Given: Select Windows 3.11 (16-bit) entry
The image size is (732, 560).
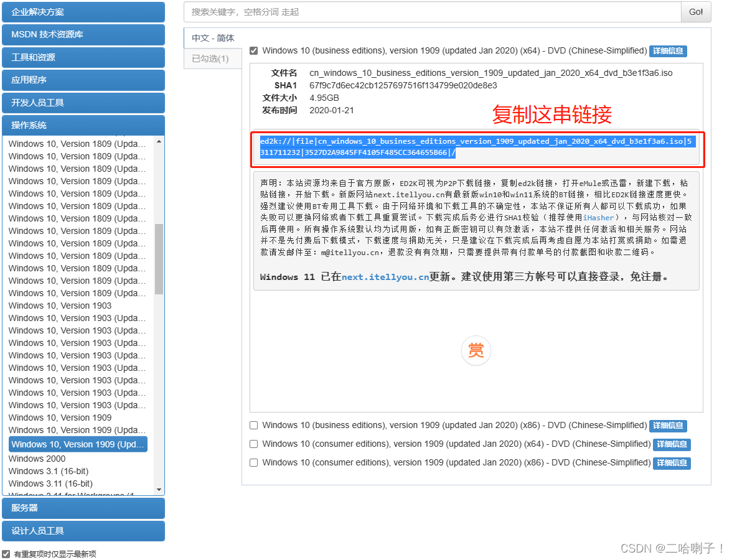Looking at the screenshot, I should (x=50, y=483).
